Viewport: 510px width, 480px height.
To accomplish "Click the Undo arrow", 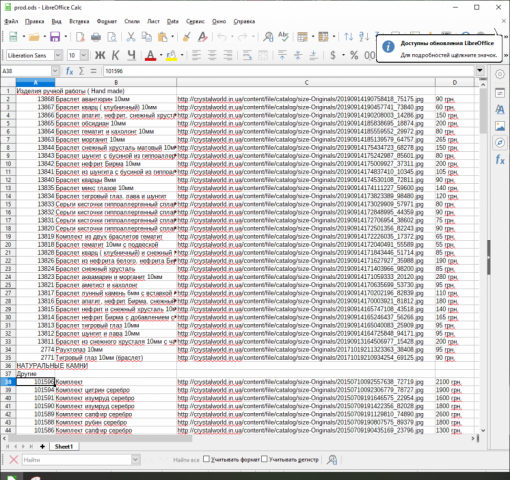I will click(222, 37).
